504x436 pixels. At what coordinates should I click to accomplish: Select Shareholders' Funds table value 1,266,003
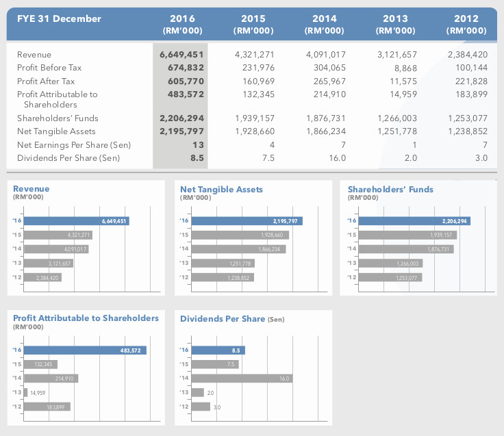point(397,118)
